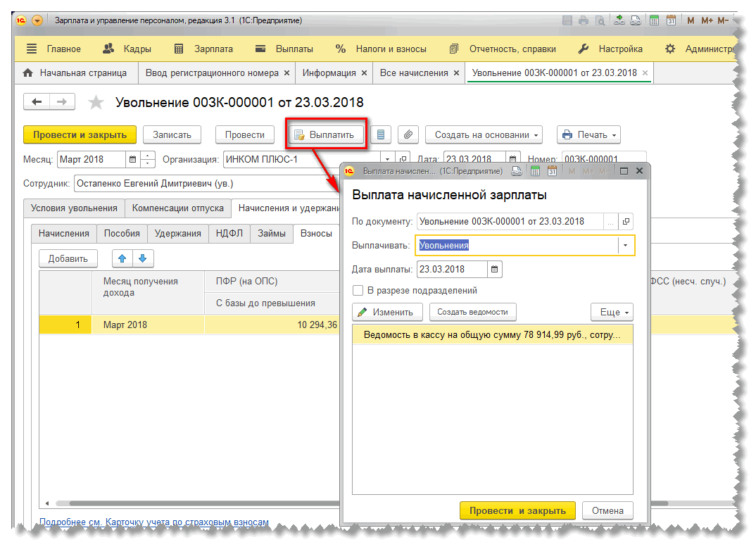Click the left arrow of horizontal scrollbar
Image resolution: width=756 pixels, height=547 pixels.
(46, 503)
